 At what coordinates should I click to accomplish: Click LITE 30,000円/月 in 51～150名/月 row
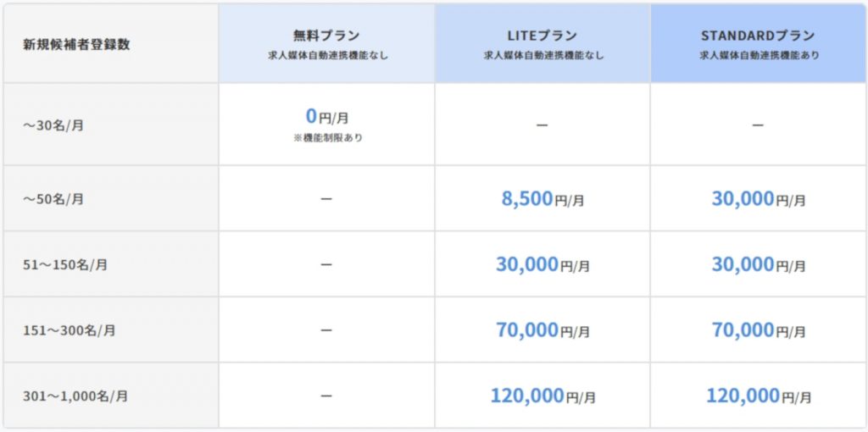point(542,264)
